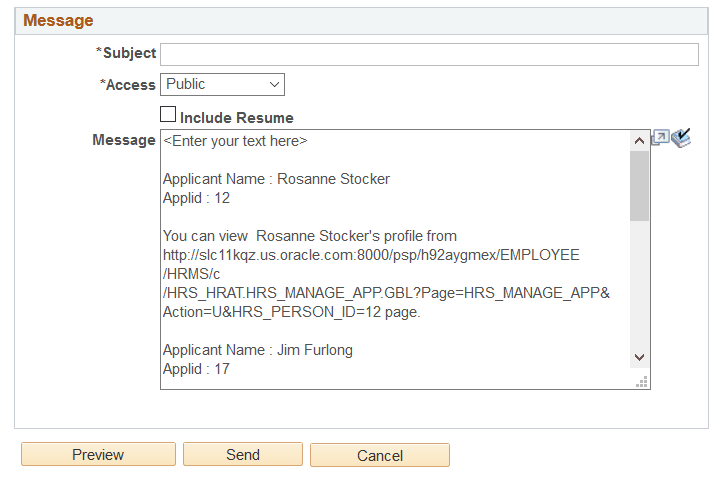Click the message box scroll up arrow
This screenshot has height=489, width=725.
pyautogui.click(x=639, y=141)
